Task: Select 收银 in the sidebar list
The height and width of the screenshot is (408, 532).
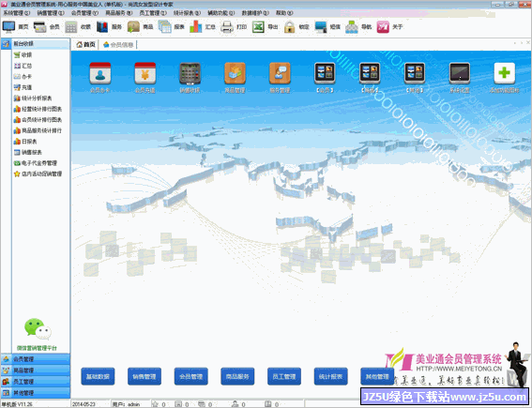Action: 23,55
